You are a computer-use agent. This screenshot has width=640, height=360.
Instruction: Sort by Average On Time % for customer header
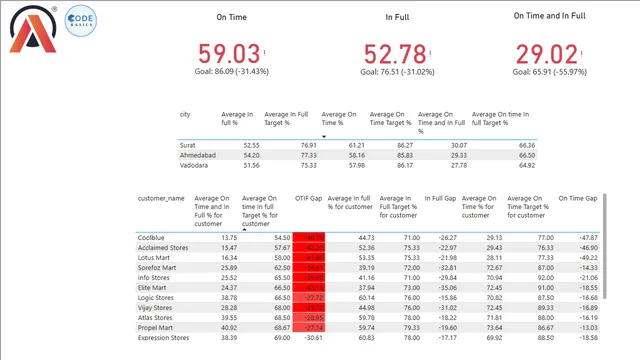479,207
